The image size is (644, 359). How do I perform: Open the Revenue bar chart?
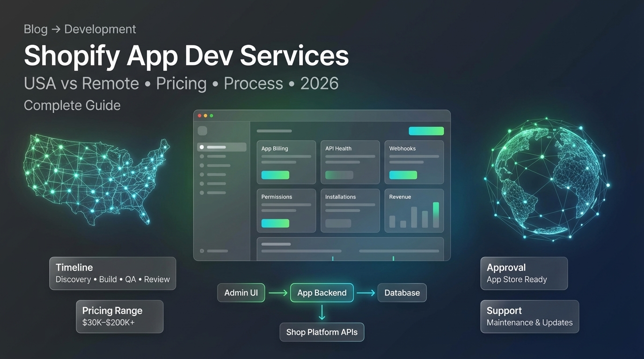414,210
